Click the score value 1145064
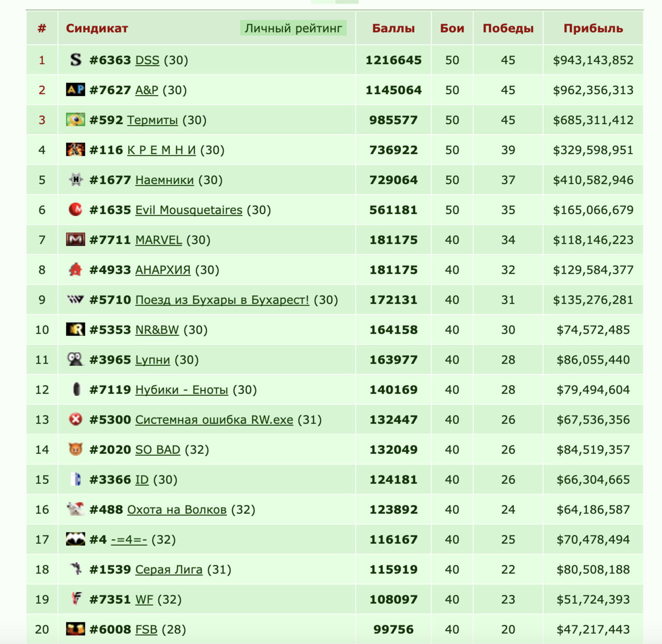This screenshot has width=662, height=644. 394,90
